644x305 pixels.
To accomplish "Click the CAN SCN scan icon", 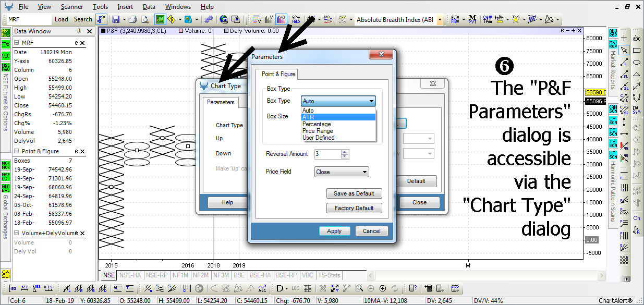I will pos(613,109).
